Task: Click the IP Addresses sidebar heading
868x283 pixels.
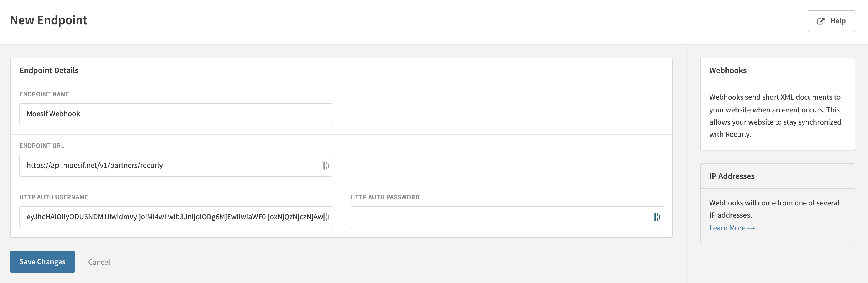Action: click(x=732, y=176)
